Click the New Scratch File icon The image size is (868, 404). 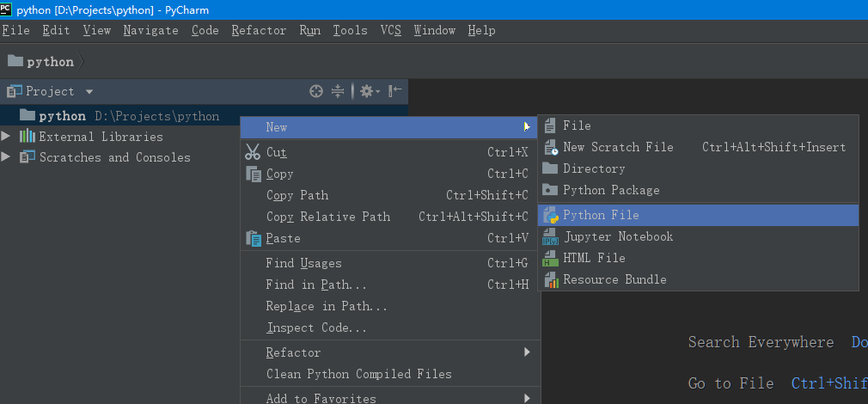coord(550,147)
